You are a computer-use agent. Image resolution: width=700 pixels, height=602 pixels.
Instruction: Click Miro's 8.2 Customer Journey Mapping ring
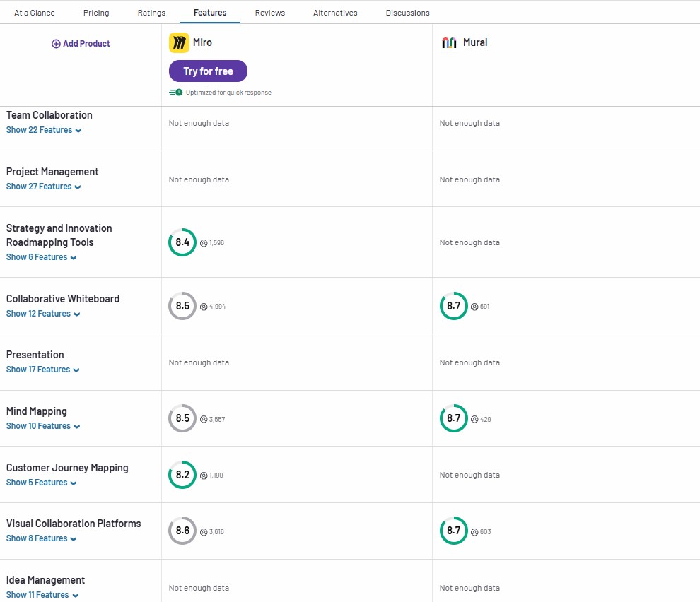click(x=182, y=475)
